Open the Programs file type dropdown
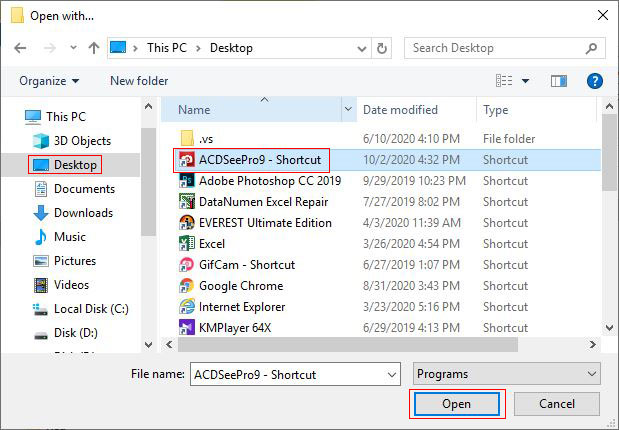This screenshot has width=619, height=430. (506, 374)
